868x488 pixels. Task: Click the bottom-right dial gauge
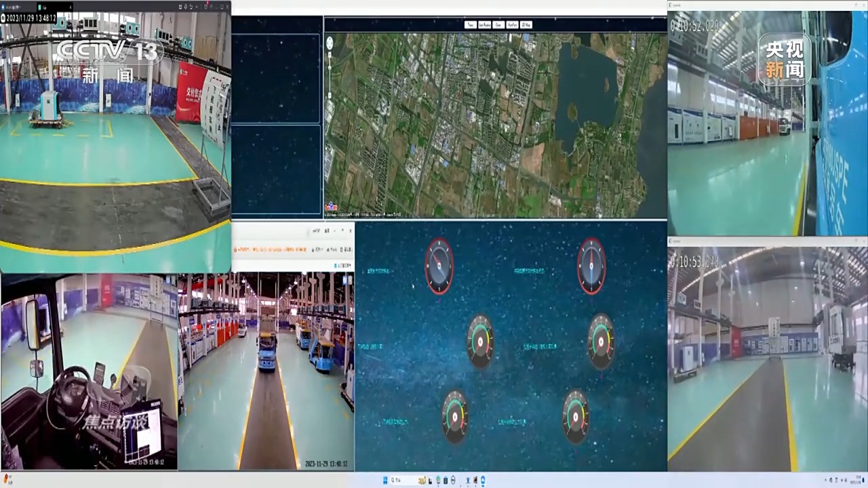point(575,416)
